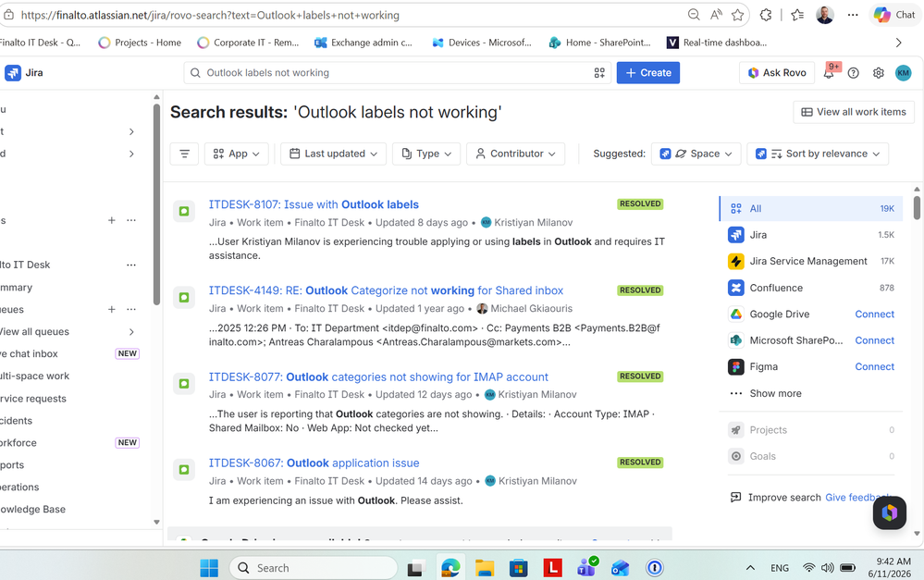Screen dimensions: 924x580
Task: Open Microsoft Edge from the taskbar
Action: pos(450,568)
